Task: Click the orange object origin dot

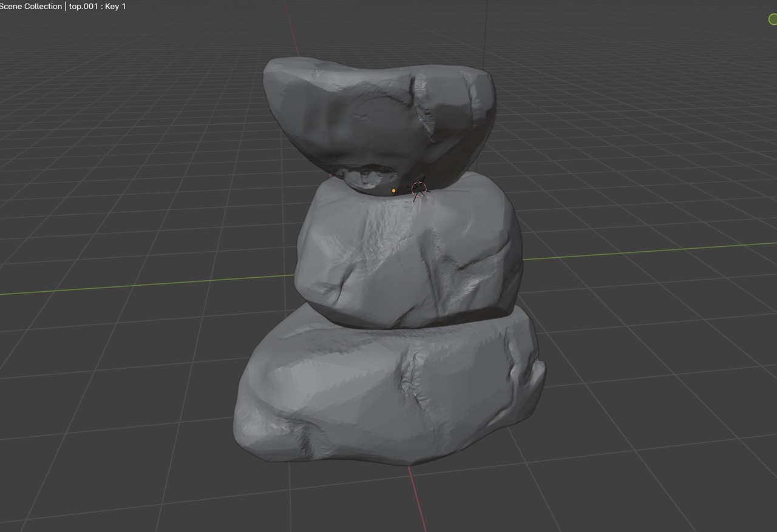Action: point(393,190)
